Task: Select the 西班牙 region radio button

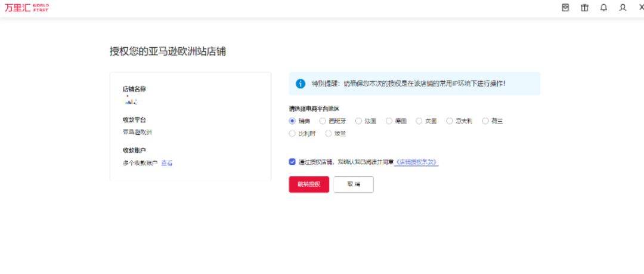Action: point(323,121)
